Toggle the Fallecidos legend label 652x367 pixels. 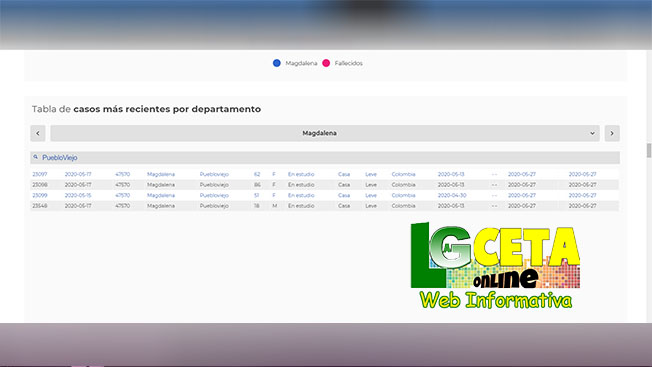[348, 63]
